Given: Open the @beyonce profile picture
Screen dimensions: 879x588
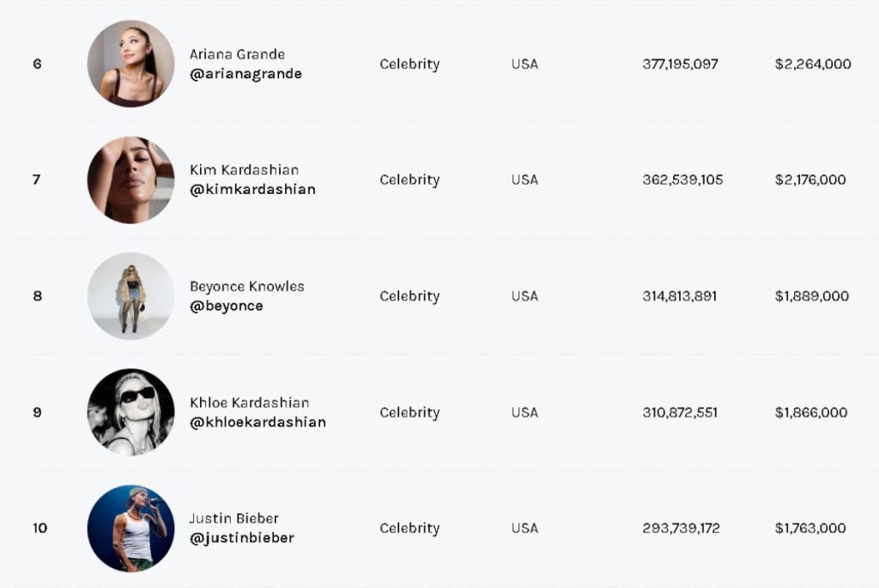Looking at the screenshot, I should click(x=130, y=296).
